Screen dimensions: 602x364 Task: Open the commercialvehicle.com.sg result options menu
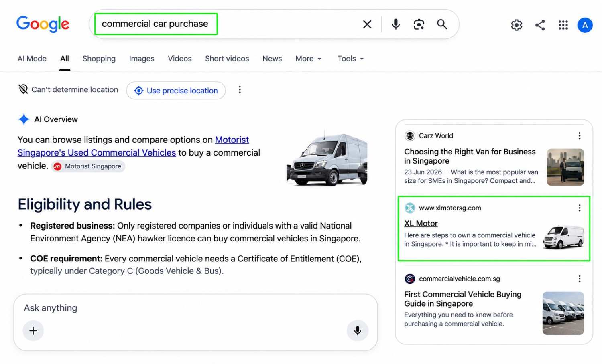tap(580, 279)
